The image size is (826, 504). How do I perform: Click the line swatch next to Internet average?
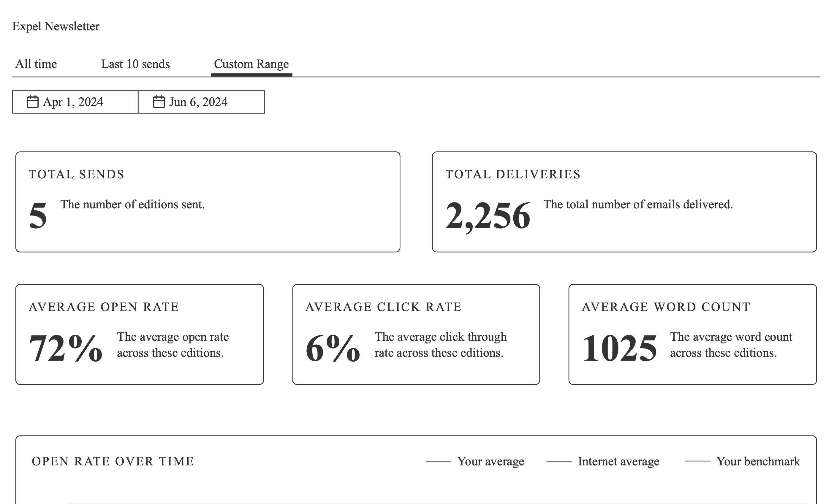coord(559,462)
